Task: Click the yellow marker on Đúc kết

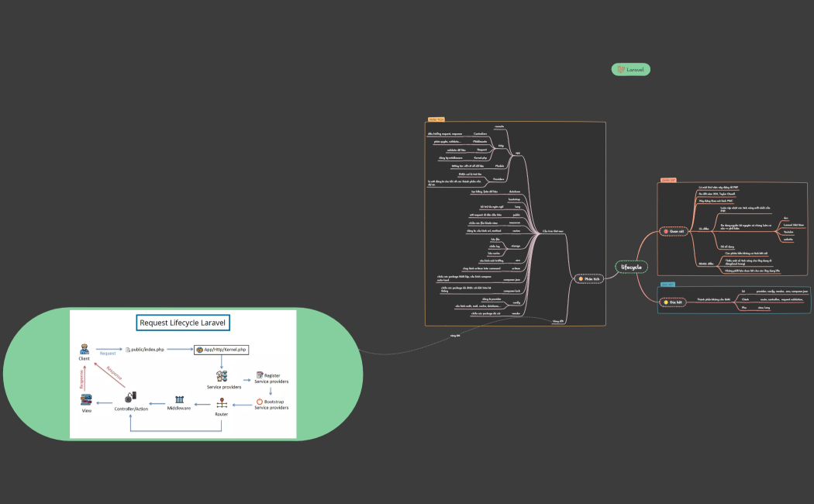Action: coord(665,302)
